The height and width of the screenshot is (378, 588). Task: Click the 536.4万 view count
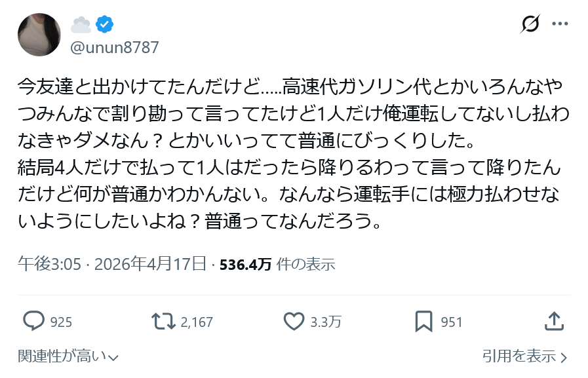point(245,264)
